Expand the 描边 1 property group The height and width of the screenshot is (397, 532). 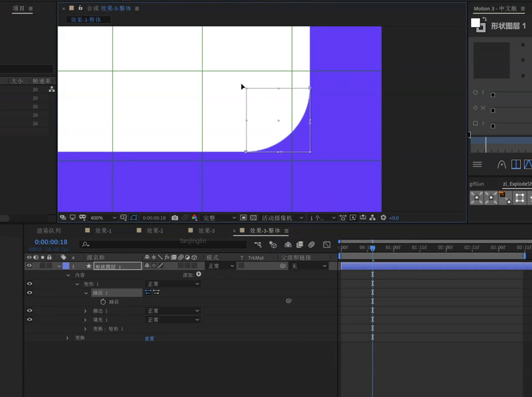point(85,311)
